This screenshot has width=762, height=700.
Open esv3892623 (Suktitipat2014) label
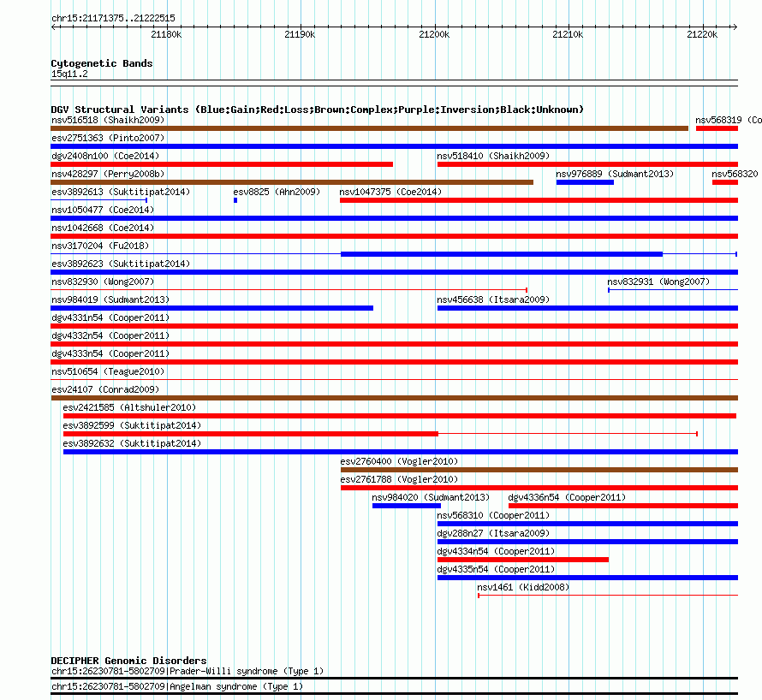click(121, 264)
